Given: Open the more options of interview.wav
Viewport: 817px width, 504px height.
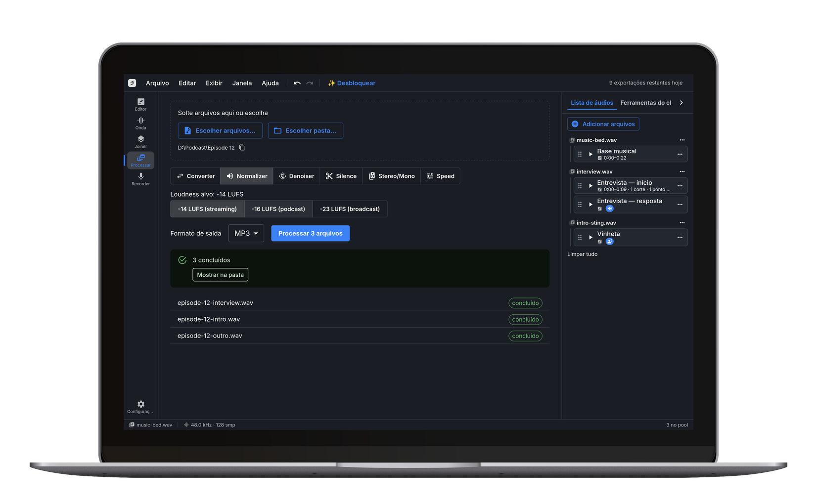Looking at the screenshot, I should point(682,171).
